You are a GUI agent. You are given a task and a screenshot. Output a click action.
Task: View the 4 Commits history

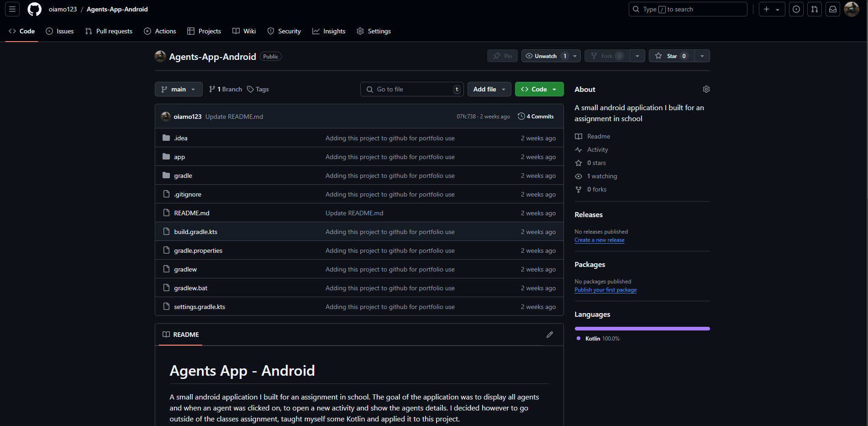tap(536, 117)
